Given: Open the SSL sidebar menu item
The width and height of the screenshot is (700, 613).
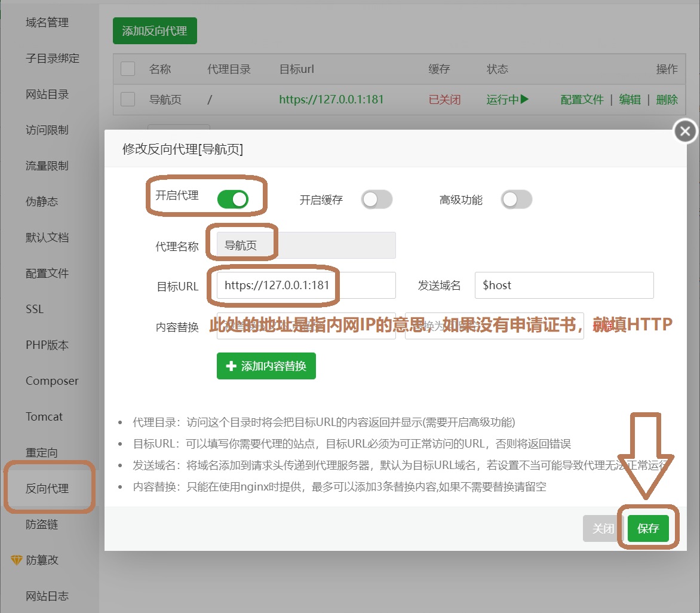Looking at the screenshot, I should 35,309.
